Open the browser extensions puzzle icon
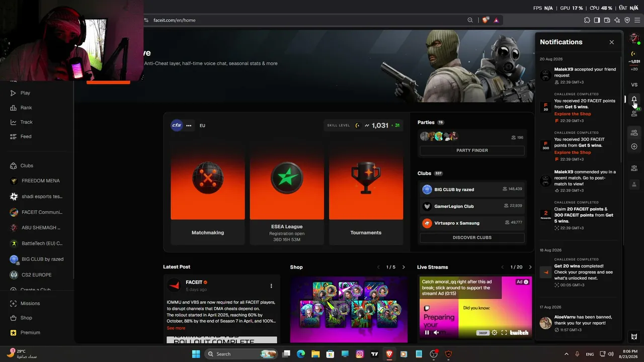This screenshot has width=644, height=362. coord(587,20)
